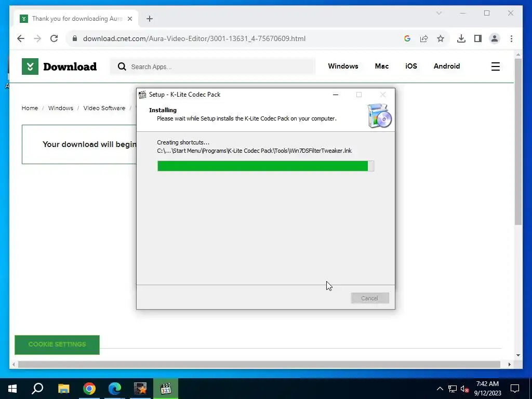
Task: Open File Explorer from taskbar
Action: tap(63, 389)
